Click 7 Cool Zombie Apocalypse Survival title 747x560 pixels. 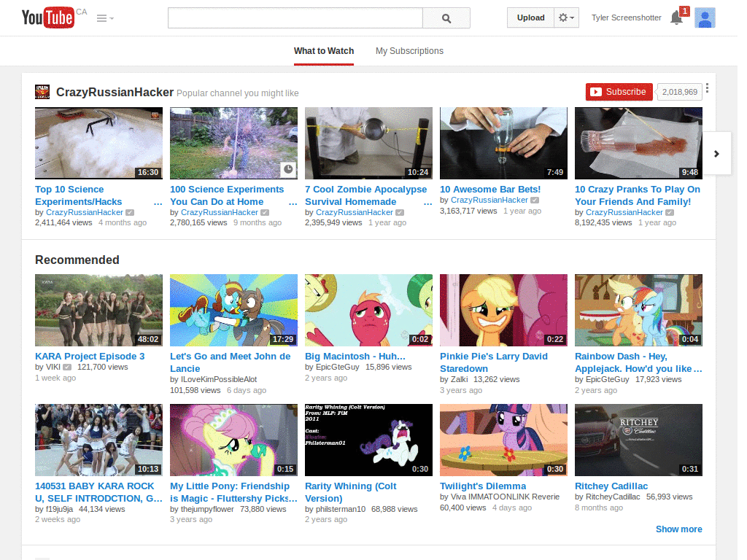click(x=366, y=195)
